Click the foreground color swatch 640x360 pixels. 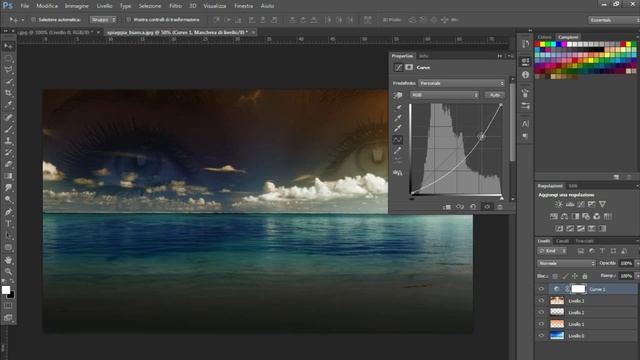tap(6, 290)
